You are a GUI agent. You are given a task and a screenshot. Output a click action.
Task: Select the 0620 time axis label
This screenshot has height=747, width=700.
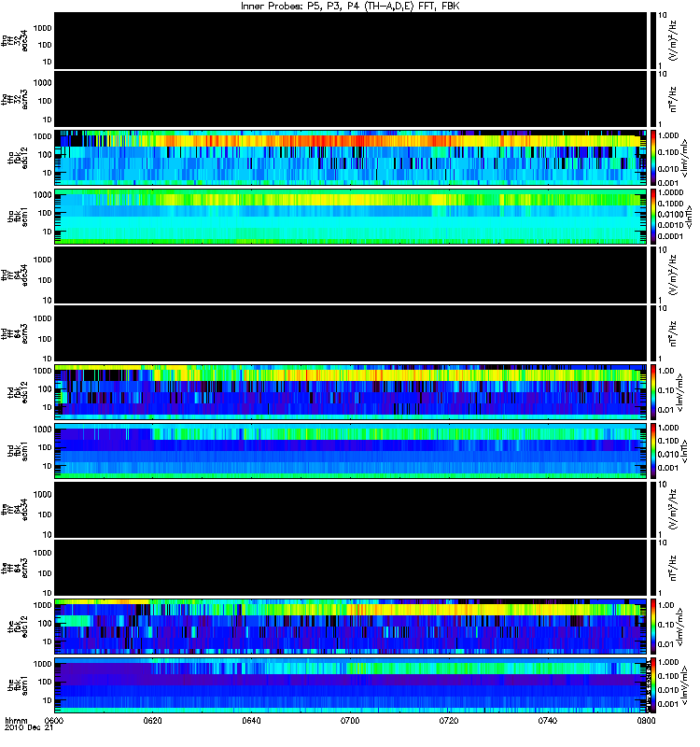pyautogui.click(x=152, y=720)
